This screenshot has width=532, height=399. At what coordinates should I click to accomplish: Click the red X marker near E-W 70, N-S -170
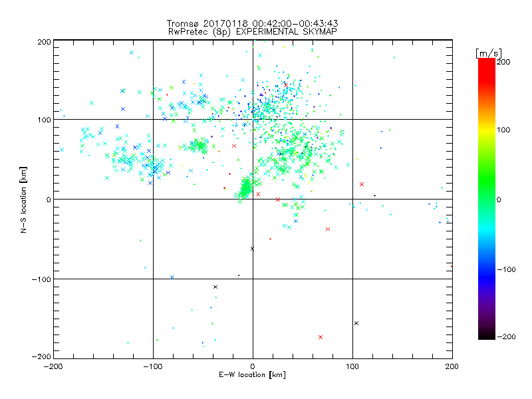click(x=321, y=337)
